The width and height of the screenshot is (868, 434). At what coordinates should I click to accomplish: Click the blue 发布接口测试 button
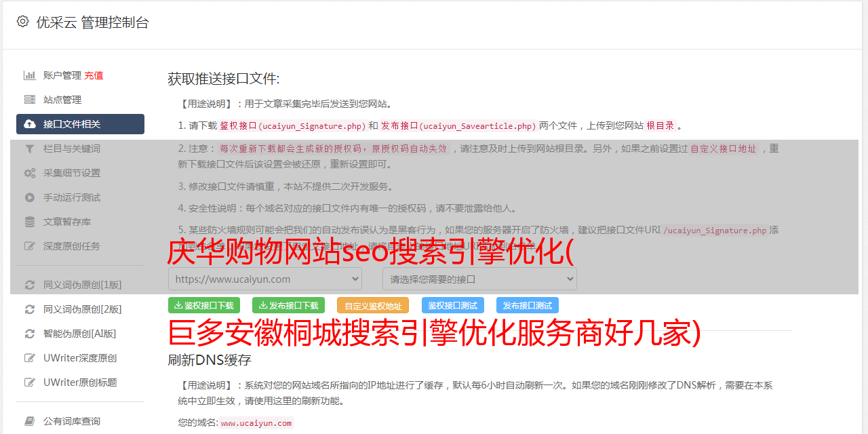coord(528,305)
